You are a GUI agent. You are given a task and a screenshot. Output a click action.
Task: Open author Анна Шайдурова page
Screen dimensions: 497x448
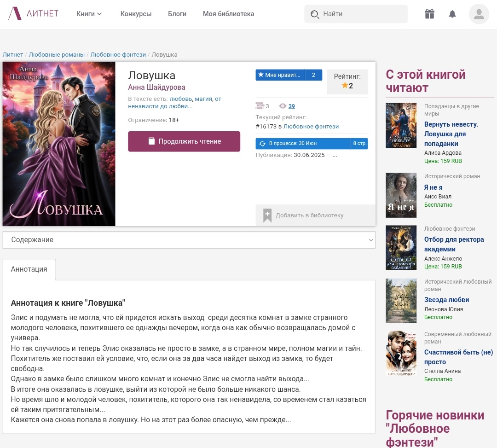[x=156, y=87]
